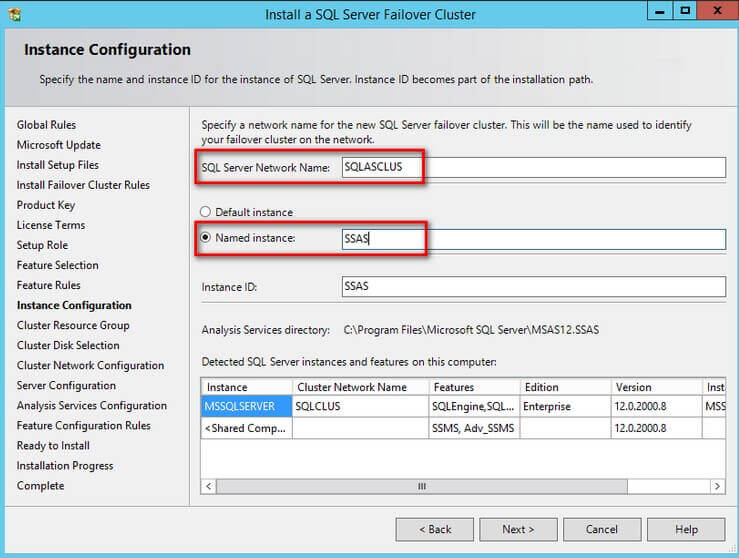The width and height of the screenshot is (739, 558).
Task: Click the Named instance text field
Action: (x=534, y=239)
